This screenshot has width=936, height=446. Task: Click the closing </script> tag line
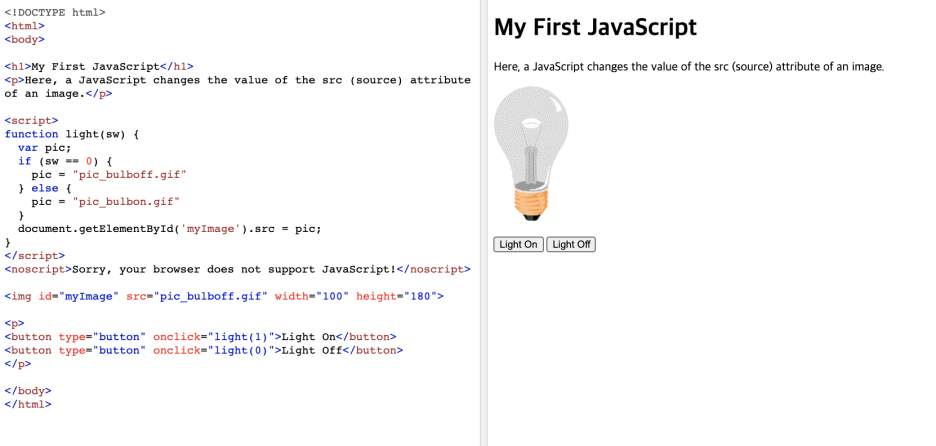35,256
